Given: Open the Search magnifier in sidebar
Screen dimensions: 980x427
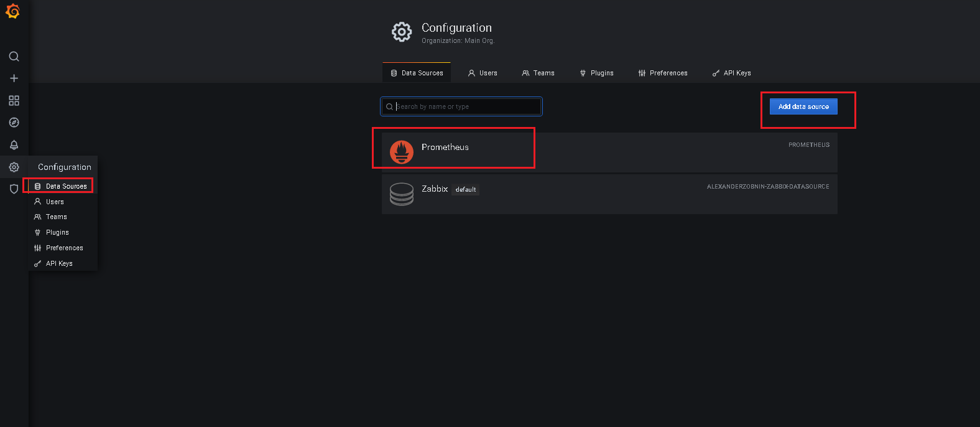Looking at the screenshot, I should (x=14, y=57).
